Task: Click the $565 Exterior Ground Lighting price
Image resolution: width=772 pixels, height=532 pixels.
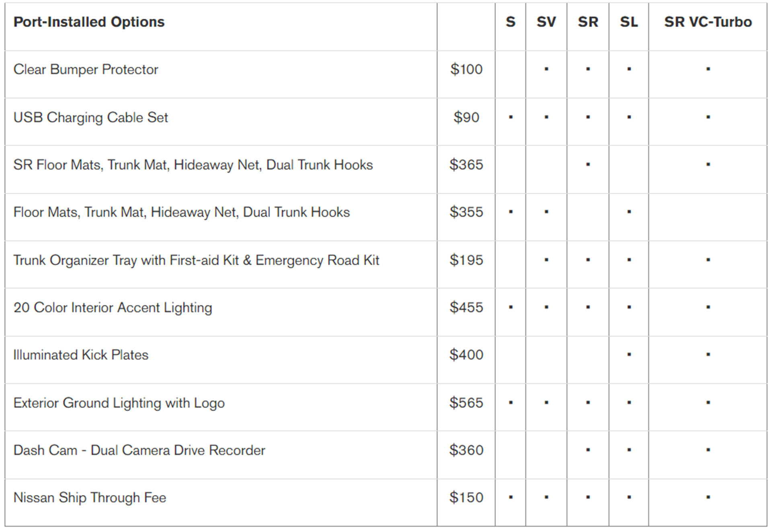Action: tap(466, 403)
